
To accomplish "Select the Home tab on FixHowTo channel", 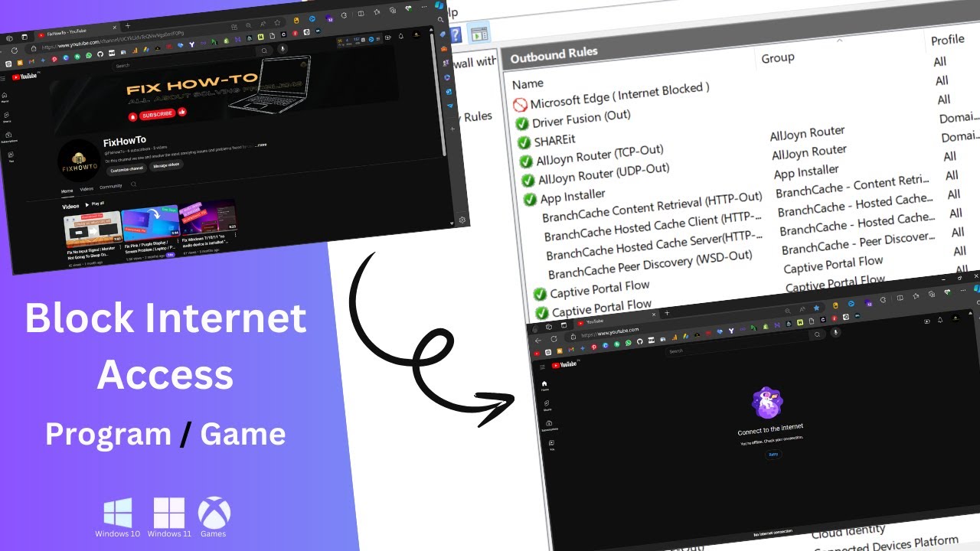I will (67, 190).
